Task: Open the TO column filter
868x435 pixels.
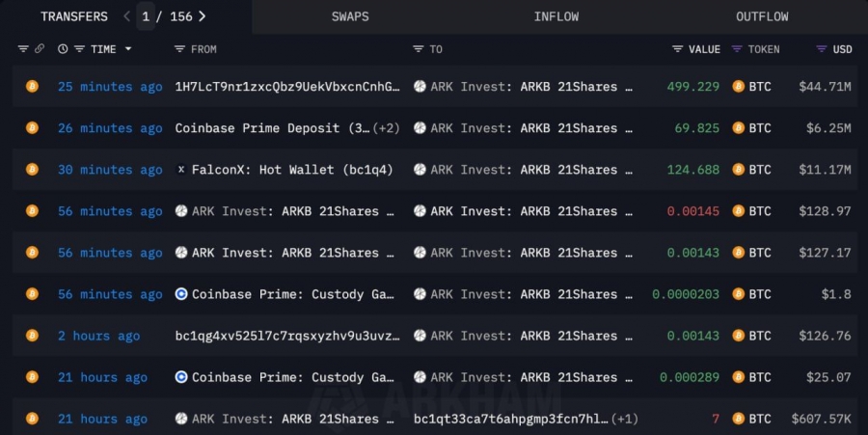Action: [x=418, y=49]
